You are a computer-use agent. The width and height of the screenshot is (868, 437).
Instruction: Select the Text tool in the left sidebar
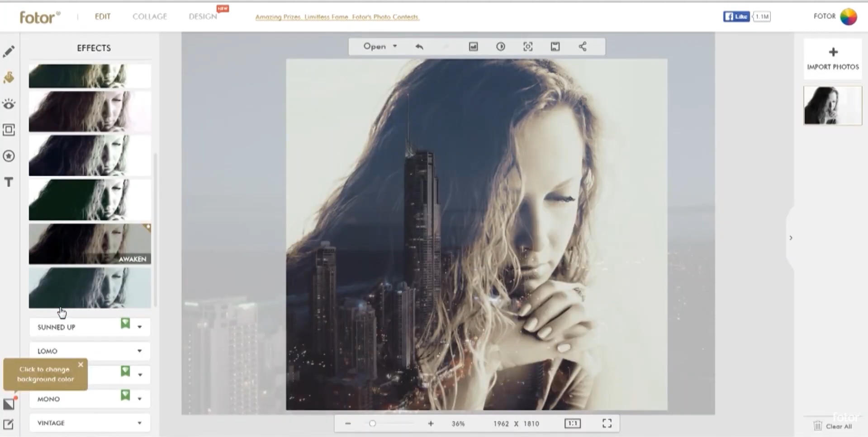[9, 182]
